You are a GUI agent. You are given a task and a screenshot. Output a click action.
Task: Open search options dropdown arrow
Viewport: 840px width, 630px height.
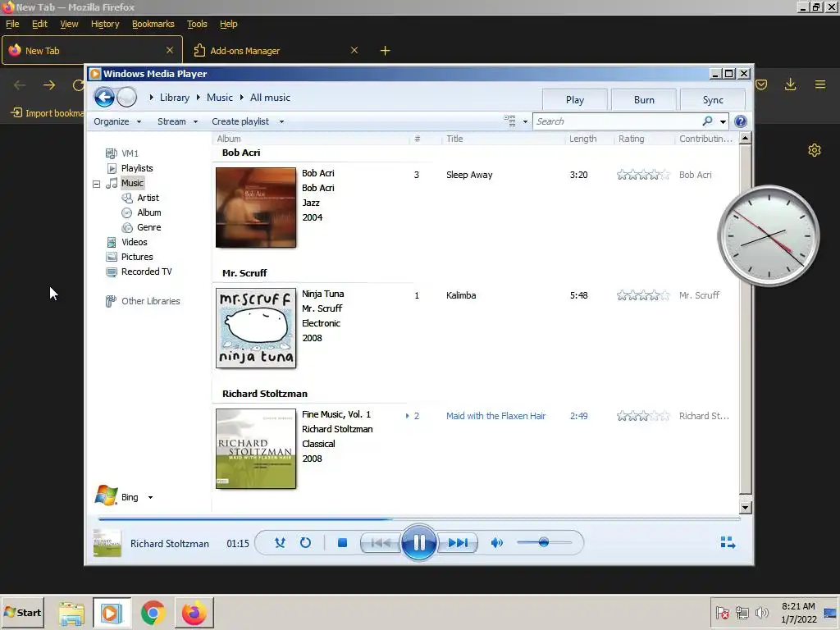point(723,121)
